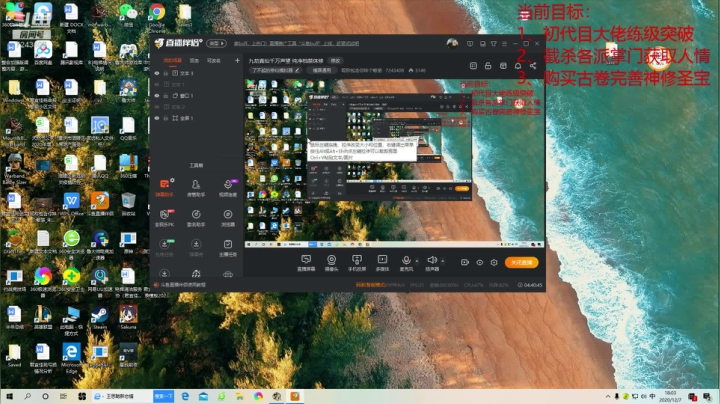Open the Edge browser from the taskbar
Viewport: 720px width, 404px height.
click(x=185, y=396)
